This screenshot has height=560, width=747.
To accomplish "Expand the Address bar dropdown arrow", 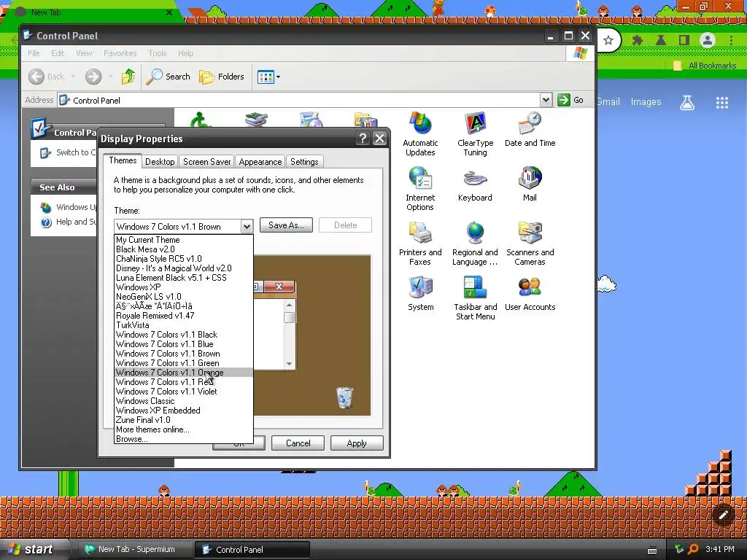I will pyautogui.click(x=546, y=100).
